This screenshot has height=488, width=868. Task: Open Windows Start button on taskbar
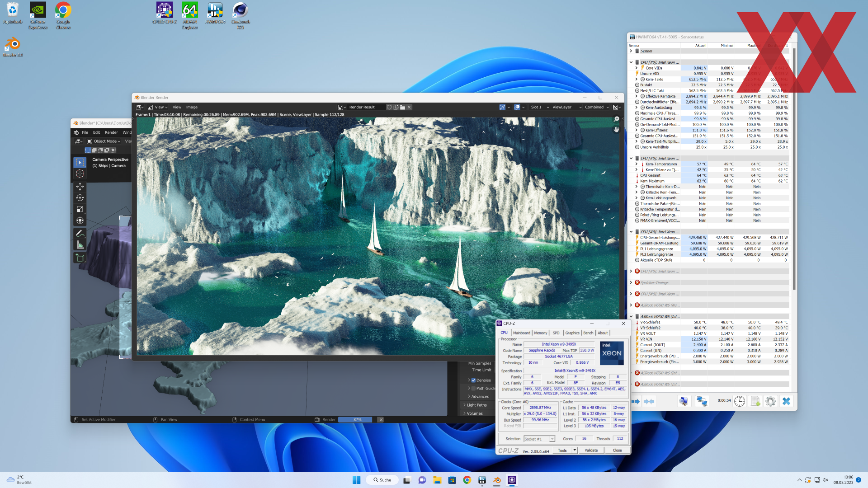click(356, 480)
